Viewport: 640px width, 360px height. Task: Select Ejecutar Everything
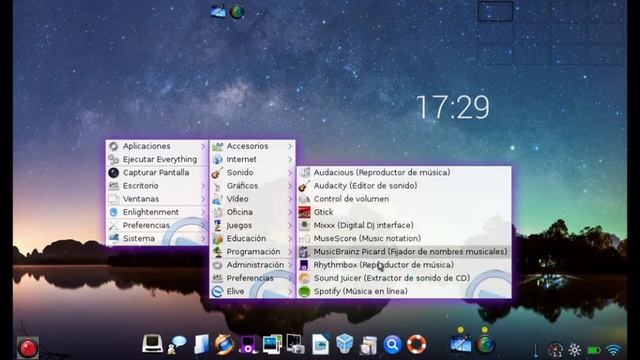pos(157,159)
